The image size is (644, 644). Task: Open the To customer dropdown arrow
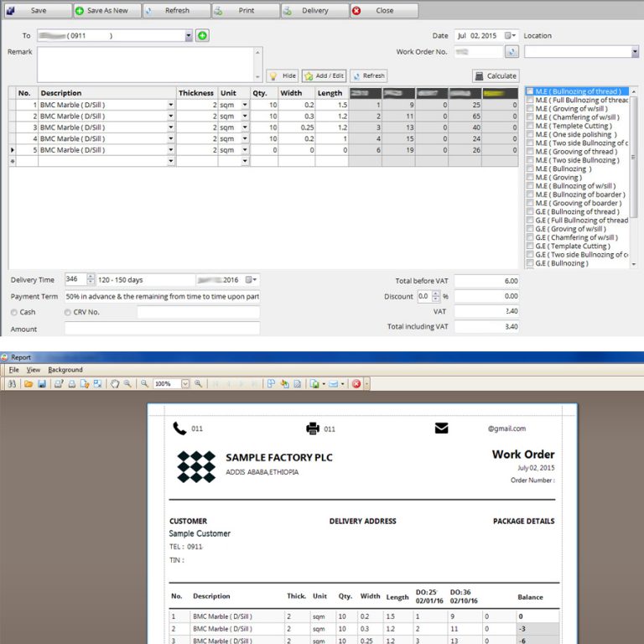tap(189, 36)
